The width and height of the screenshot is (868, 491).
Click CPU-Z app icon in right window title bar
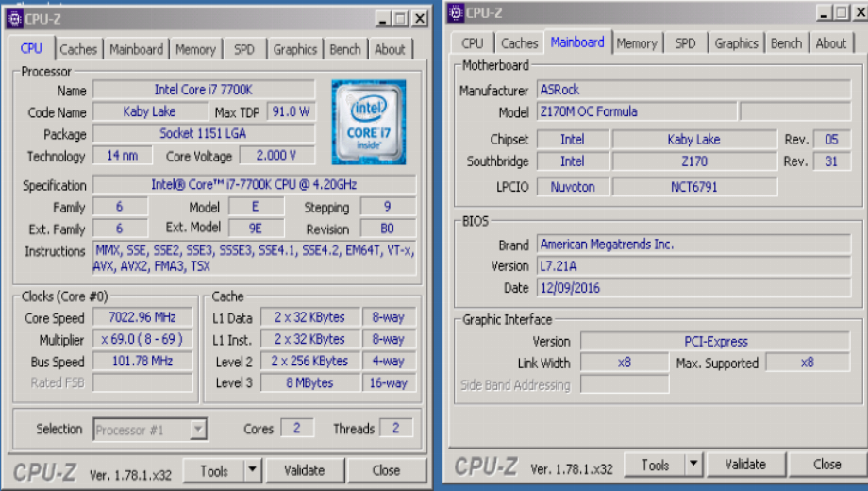click(x=456, y=12)
